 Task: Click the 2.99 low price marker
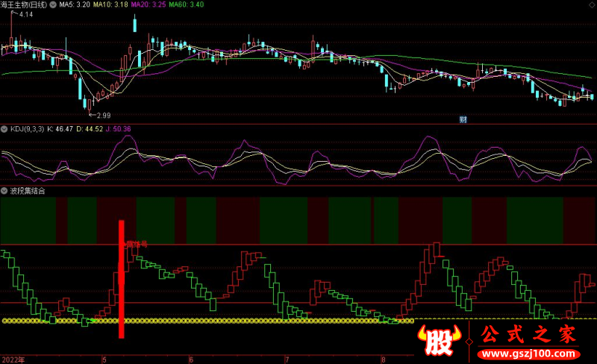[104, 116]
